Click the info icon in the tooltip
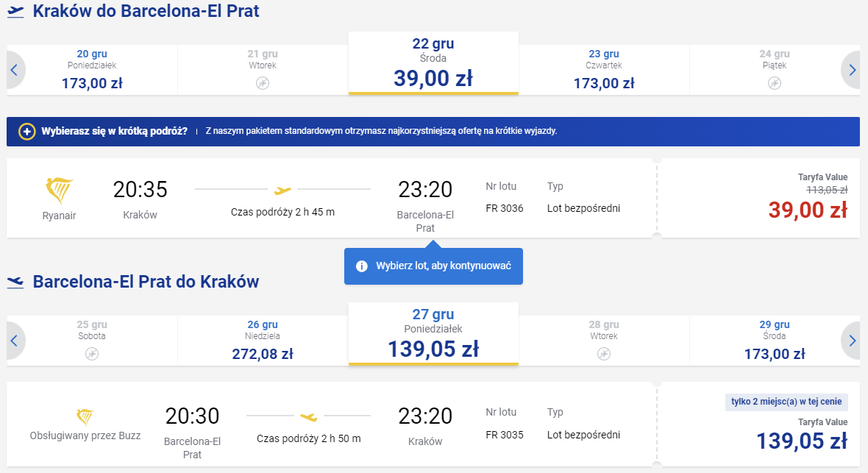The width and height of the screenshot is (868, 473). (x=361, y=266)
